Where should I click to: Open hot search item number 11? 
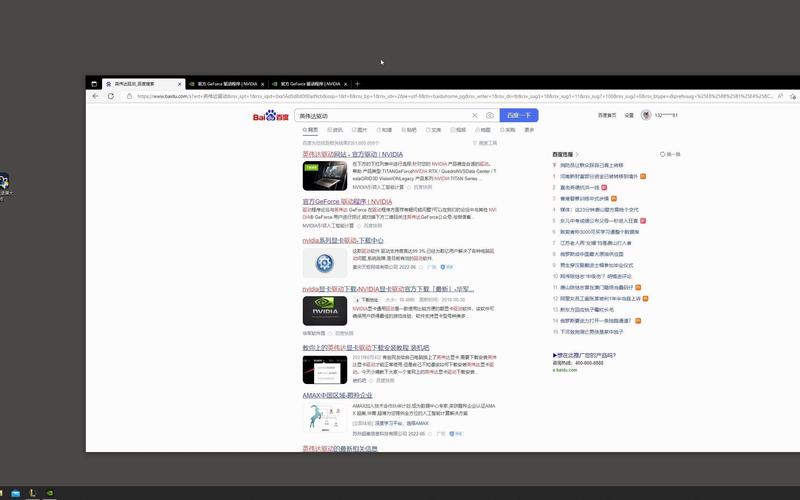point(597,287)
